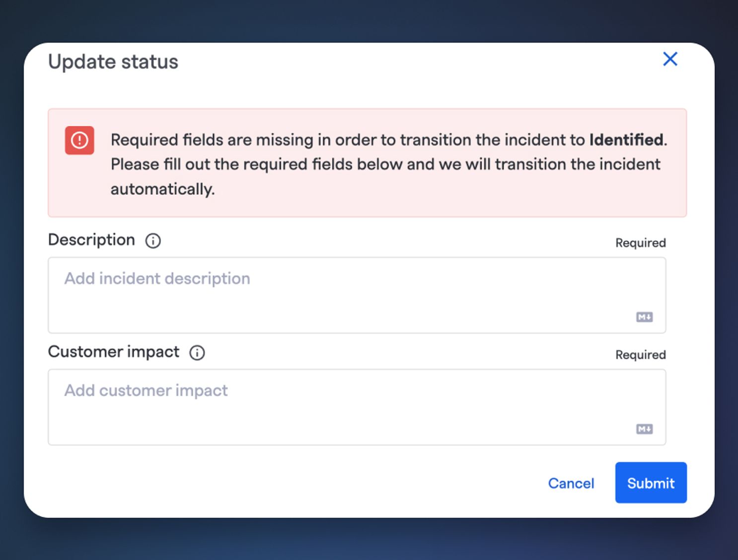This screenshot has height=560, width=738.
Task: Close the Update status dialog
Action: (670, 59)
